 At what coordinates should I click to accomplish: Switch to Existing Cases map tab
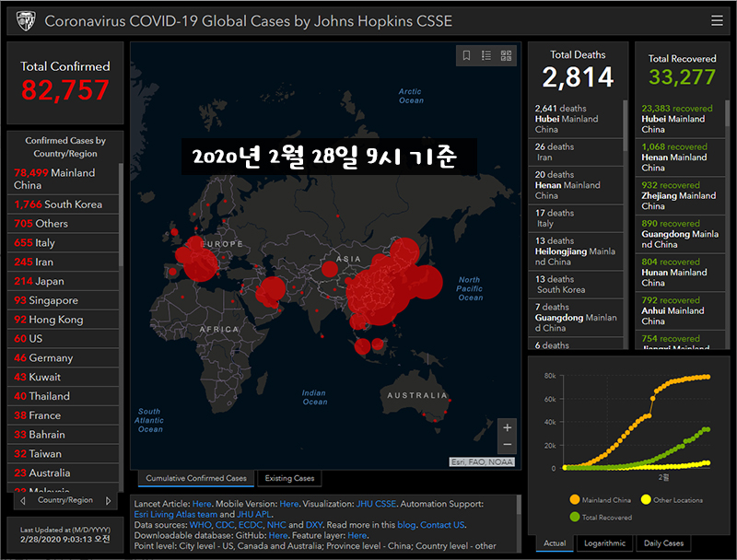[x=289, y=478]
